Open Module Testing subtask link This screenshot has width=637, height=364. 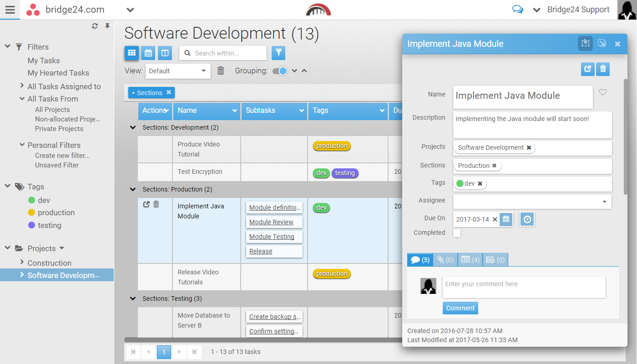click(x=272, y=237)
